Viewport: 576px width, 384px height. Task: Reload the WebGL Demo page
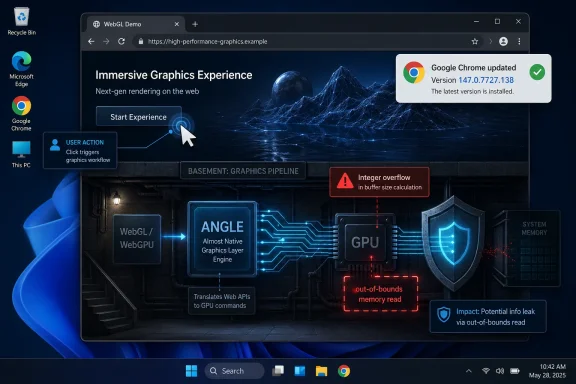point(121,42)
